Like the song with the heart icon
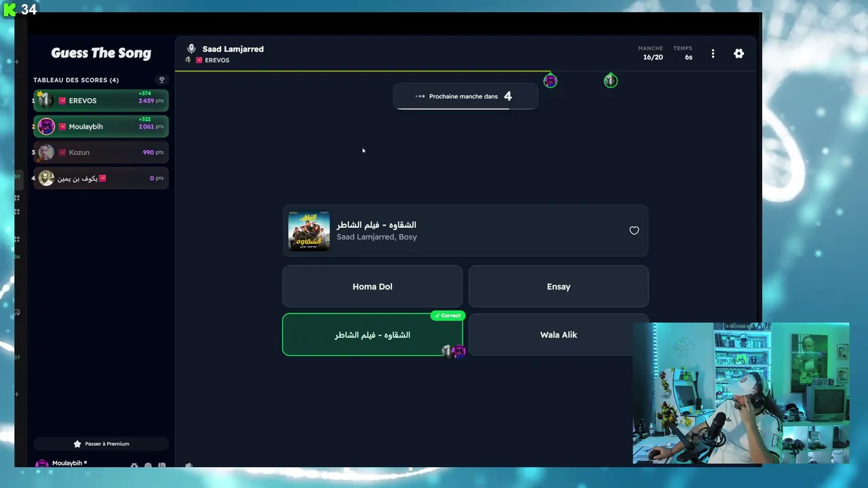Image resolution: width=868 pixels, height=488 pixels. click(x=634, y=230)
